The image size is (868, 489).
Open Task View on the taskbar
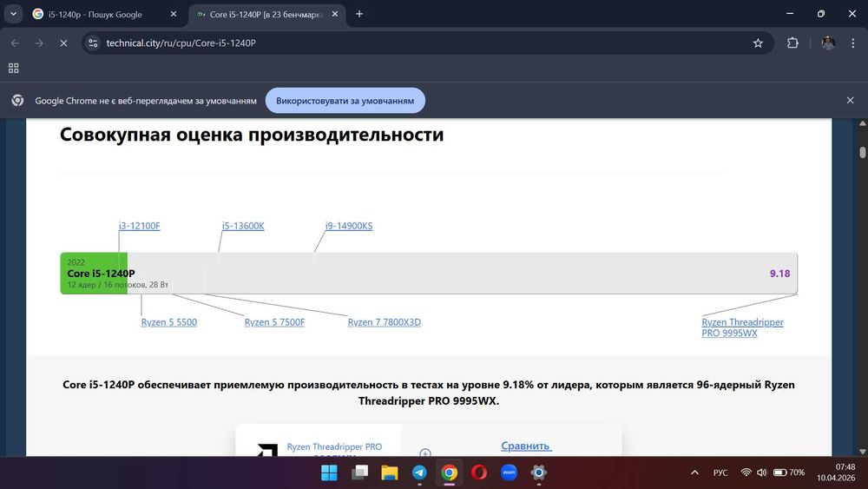[x=360, y=472]
